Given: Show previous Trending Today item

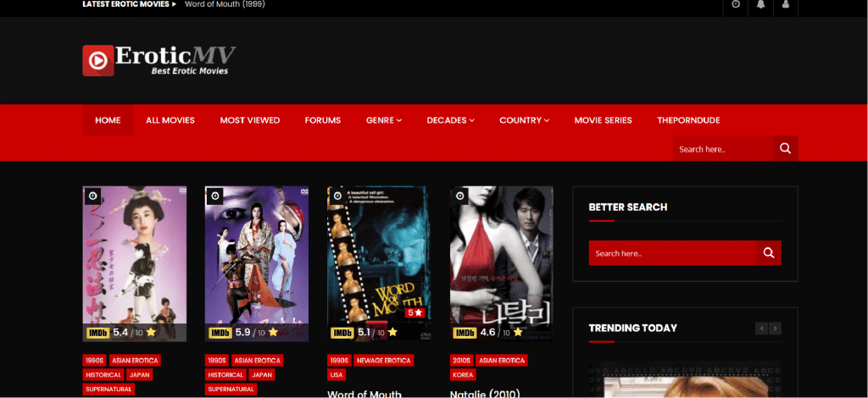Looking at the screenshot, I should coord(762,329).
